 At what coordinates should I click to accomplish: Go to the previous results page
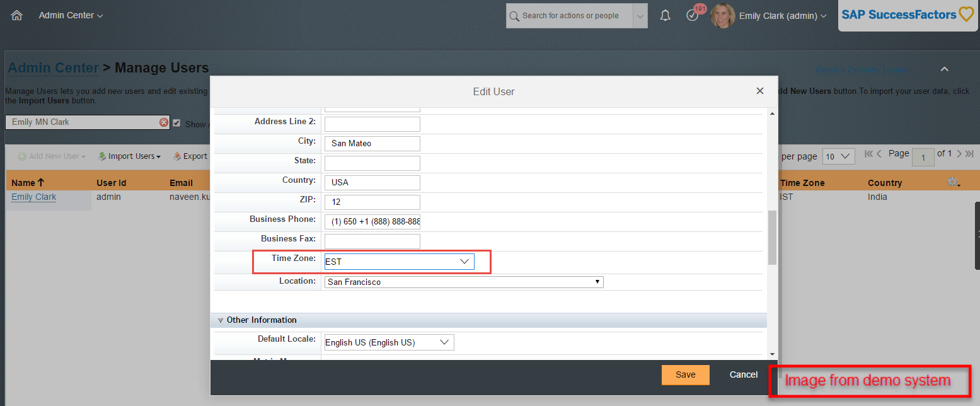(879, 154)
